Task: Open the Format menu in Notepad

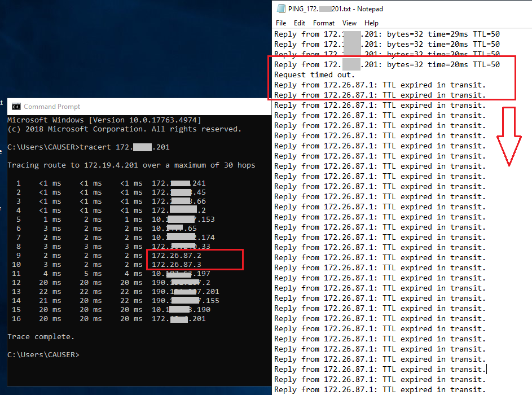Action: point(323,23)
